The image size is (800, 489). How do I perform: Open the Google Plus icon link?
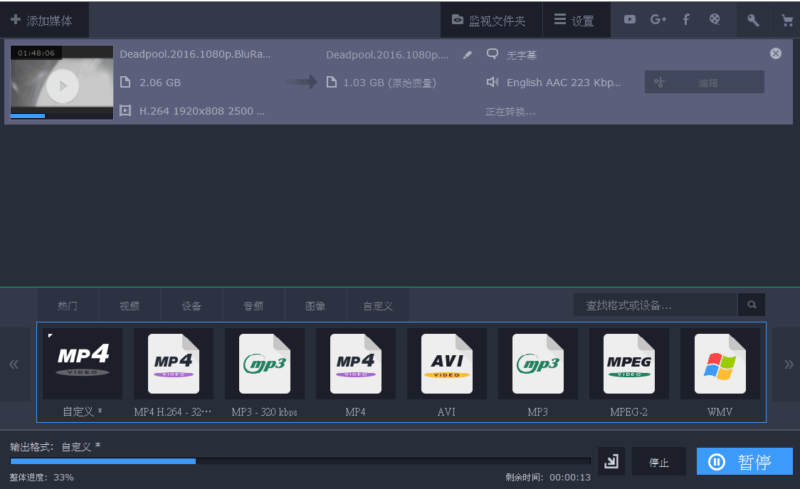[x=658, y=19]
